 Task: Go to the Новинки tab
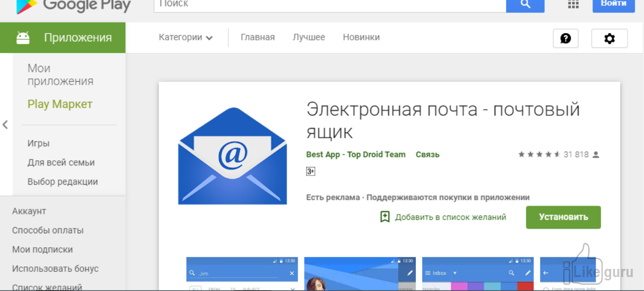tap(361, 38)
